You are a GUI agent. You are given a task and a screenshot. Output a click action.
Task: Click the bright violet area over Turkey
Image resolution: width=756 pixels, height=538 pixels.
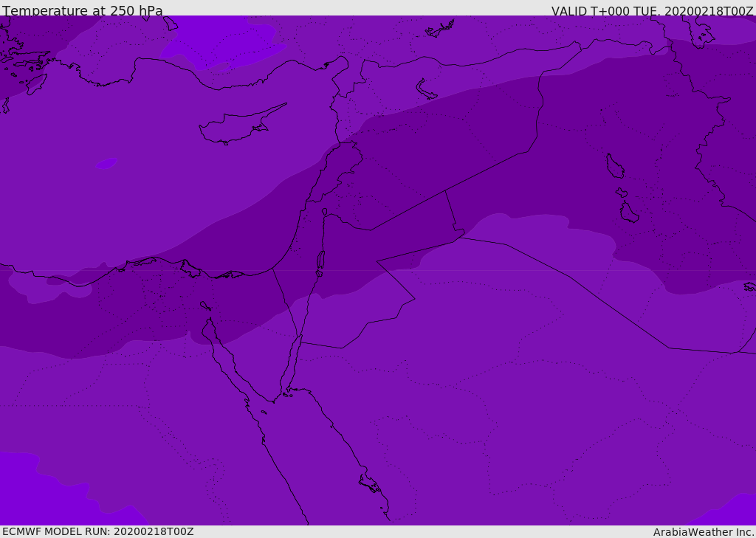221,41
